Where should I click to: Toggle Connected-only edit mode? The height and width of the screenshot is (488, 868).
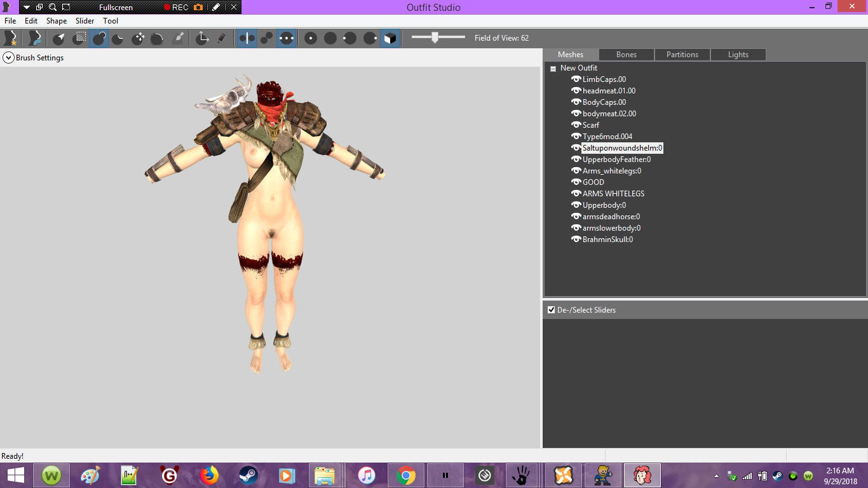click(x=267, y=38)
